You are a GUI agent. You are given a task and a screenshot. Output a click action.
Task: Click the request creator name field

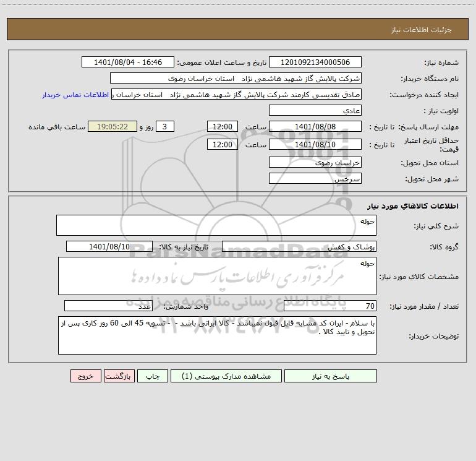tap(237, 94)
